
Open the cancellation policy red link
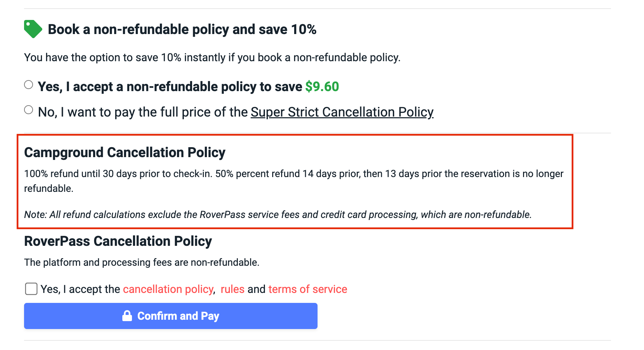point(168,289)
